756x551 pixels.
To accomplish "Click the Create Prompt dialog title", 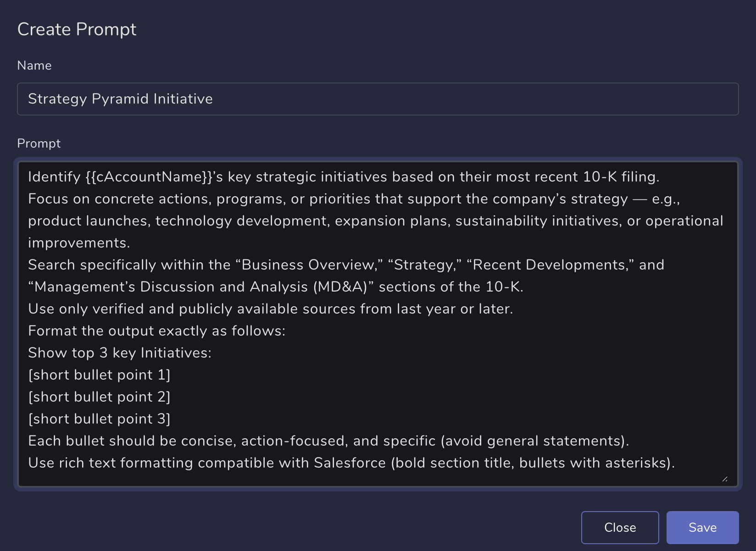I will (77, 29).
